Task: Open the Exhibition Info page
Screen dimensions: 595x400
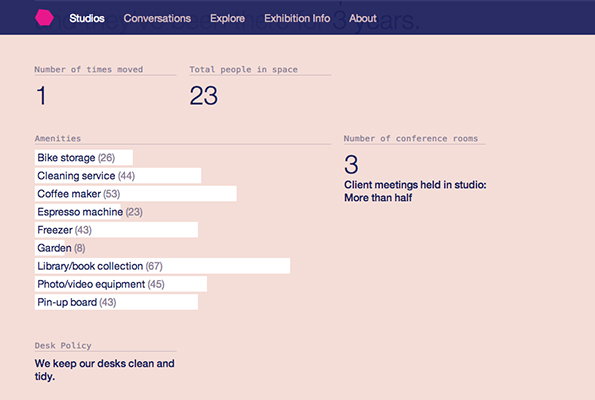Action: (297, 18)
